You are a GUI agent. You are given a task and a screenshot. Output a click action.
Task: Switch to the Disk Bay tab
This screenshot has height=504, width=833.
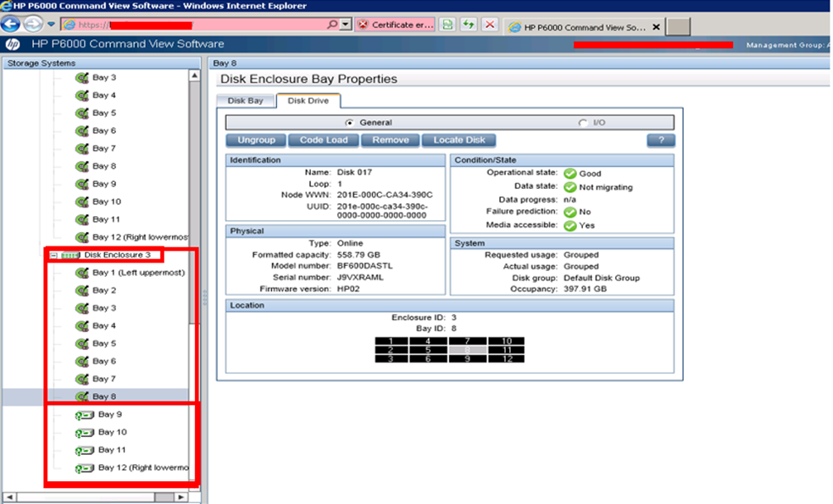tap(246, 101)
